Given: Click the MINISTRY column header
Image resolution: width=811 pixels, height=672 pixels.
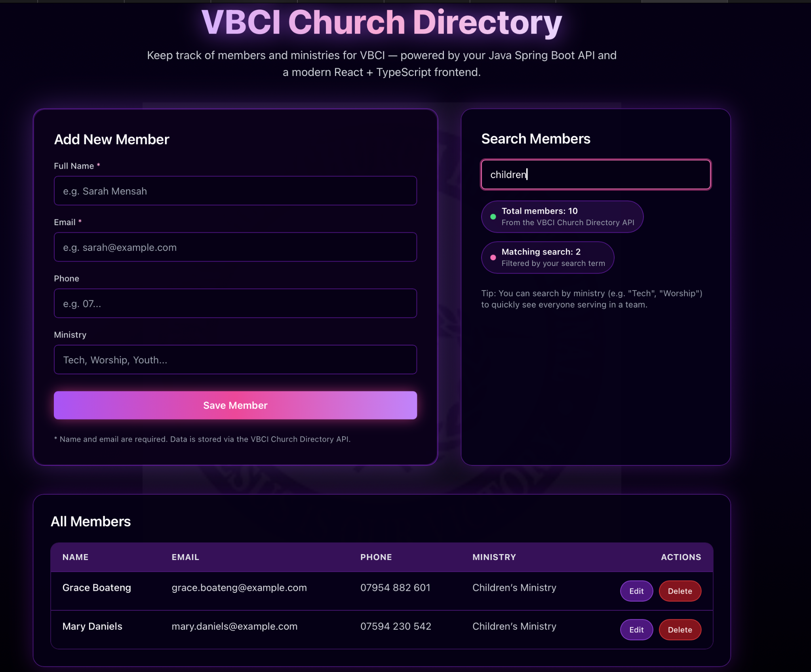Looking at the screenshot, I should click(x=494, y=557).
